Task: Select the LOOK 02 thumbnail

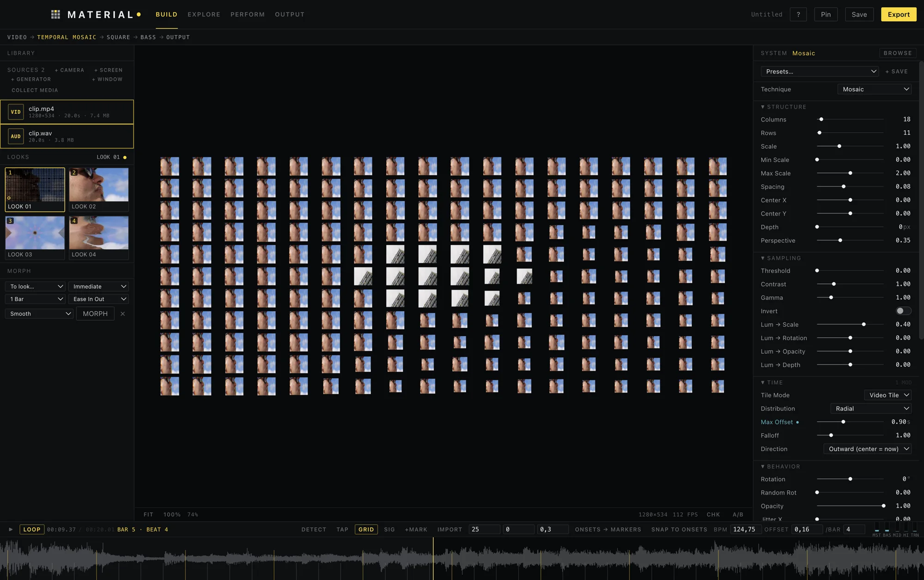Action: pos(98,190)
